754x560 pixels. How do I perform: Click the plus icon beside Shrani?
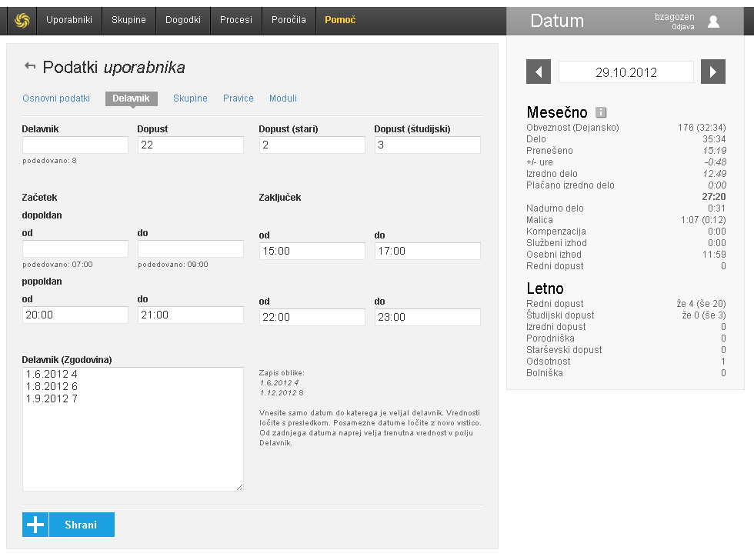35,525
